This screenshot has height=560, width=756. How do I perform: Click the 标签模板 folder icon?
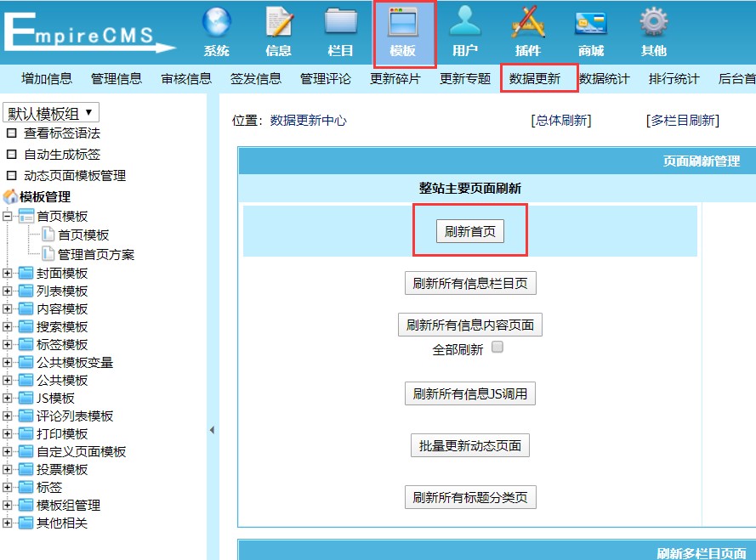[x=26, y=344]
